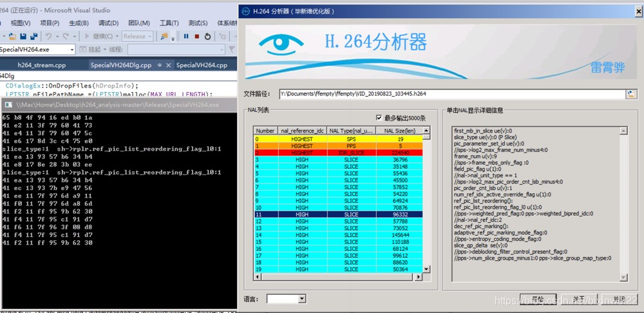The height and width of the screenshot is (313, 644).
Task: Click the Undo arrow in Visual Studio toolbar
Action: (48, 36)
